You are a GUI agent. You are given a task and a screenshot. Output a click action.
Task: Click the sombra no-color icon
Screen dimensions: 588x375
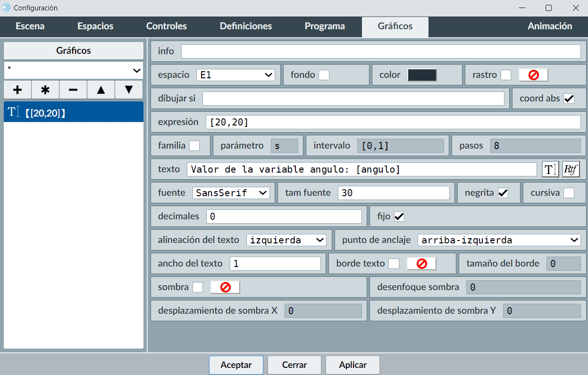[x=225, y=287]
